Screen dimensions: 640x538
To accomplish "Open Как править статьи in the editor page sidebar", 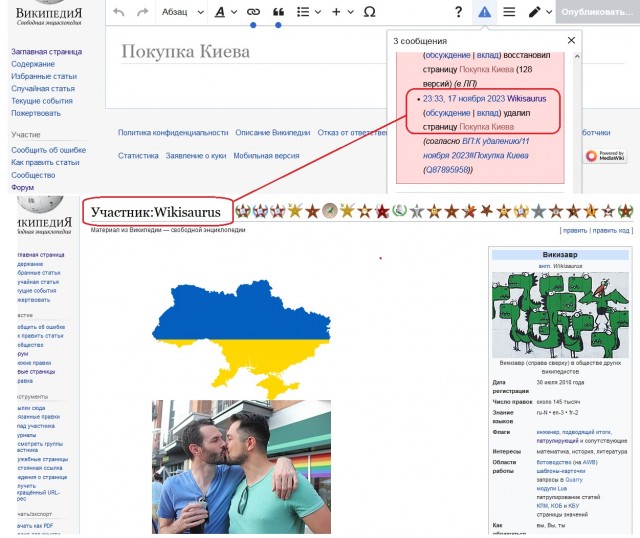I will coord(45,162).
